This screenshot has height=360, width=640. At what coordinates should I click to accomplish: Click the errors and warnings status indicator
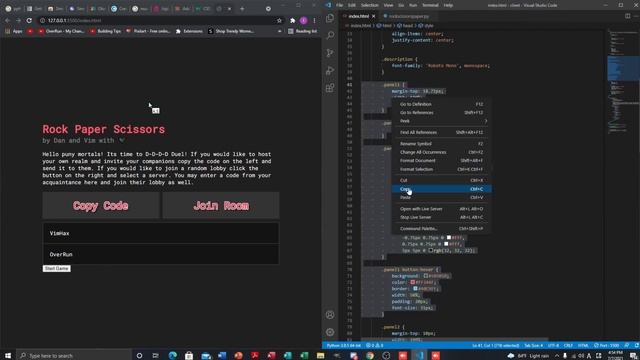click(x=374, y=345)
